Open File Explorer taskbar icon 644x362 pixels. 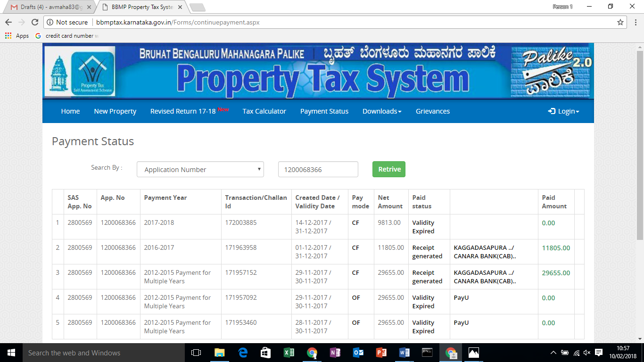point(220,353)
